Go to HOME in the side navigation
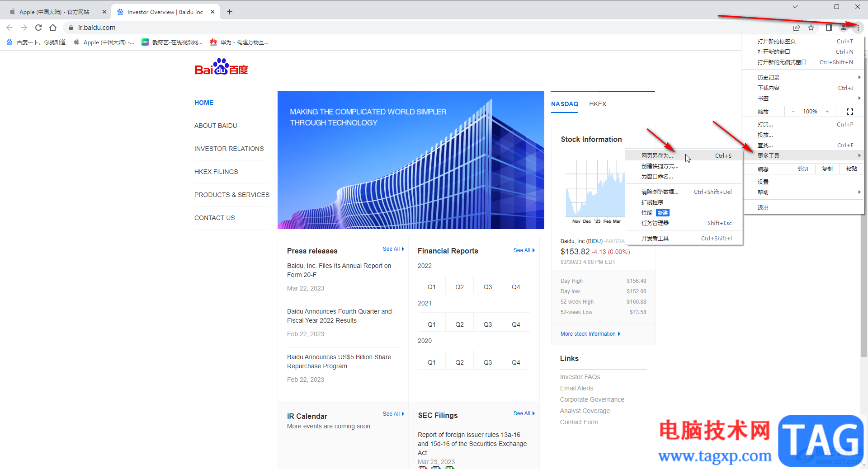Viewport: 868px width, 469px height. tap(204, 103)
